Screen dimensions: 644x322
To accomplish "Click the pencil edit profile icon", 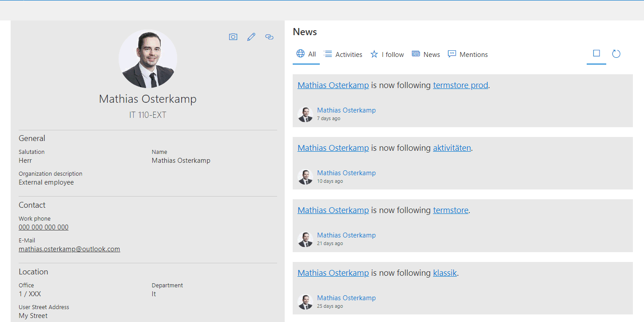I will pos(251,37).
